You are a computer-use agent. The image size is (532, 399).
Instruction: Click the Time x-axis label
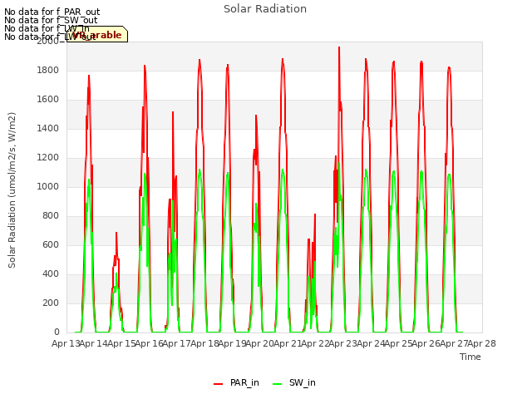pyautogui.click(x=470, y=357)
